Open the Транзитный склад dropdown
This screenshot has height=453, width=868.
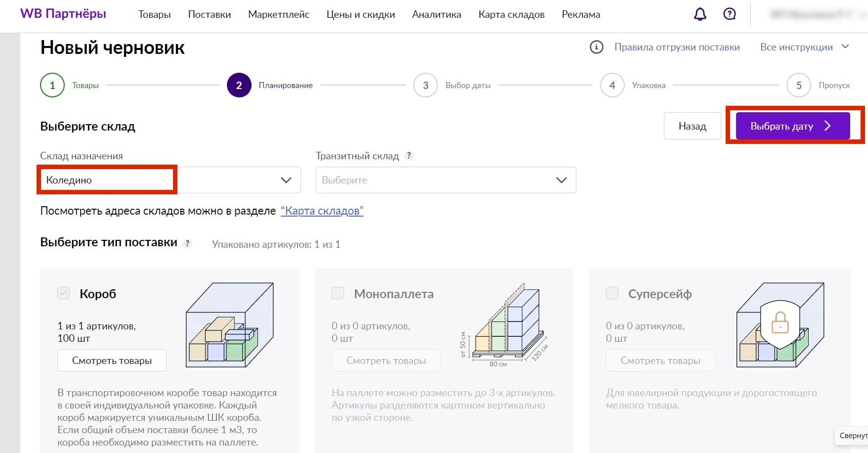coord(446,180)
